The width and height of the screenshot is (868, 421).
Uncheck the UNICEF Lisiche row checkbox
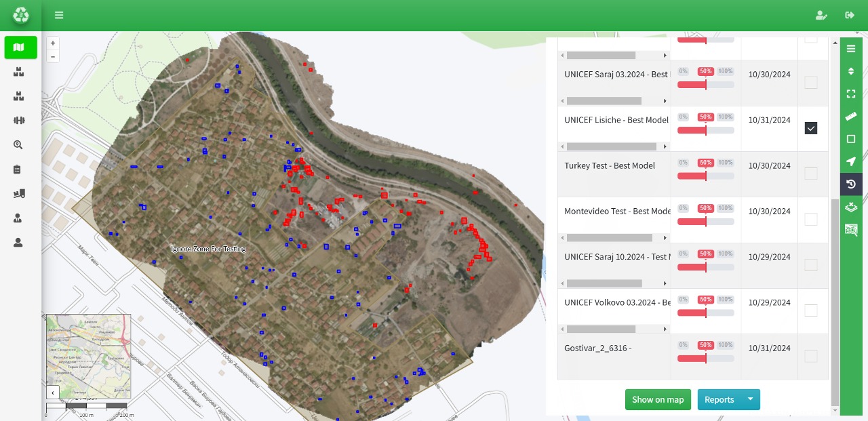click(x=811, y=128)
